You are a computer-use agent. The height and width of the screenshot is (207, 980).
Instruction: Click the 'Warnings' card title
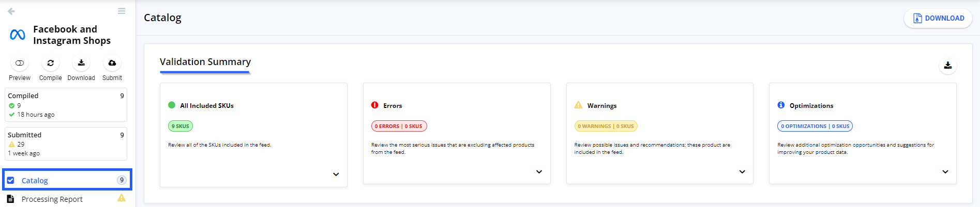point(602,105)
